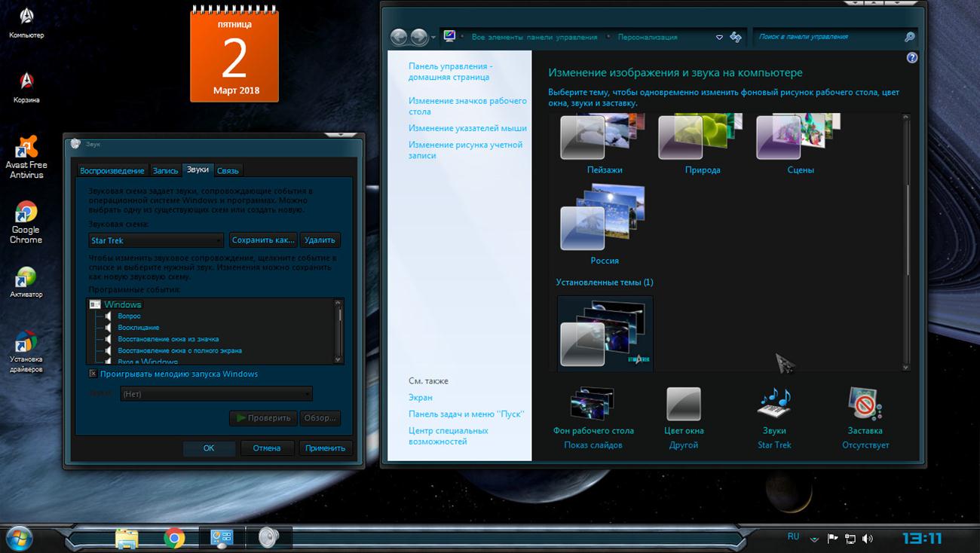Select the Россия theme

pos(605,225)
